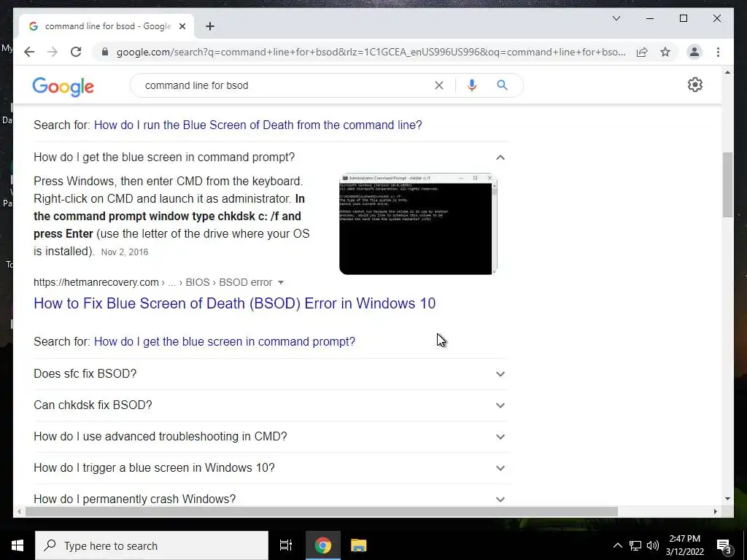
Task: Open File Explorer from the taskbar
Action: (358, 545)
